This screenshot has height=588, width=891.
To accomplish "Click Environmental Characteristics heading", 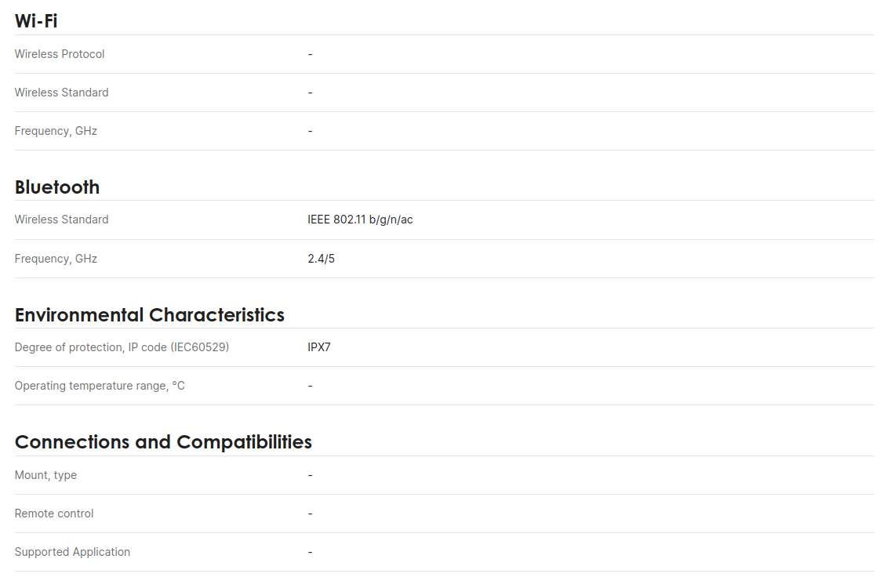I will coord(150,314).
